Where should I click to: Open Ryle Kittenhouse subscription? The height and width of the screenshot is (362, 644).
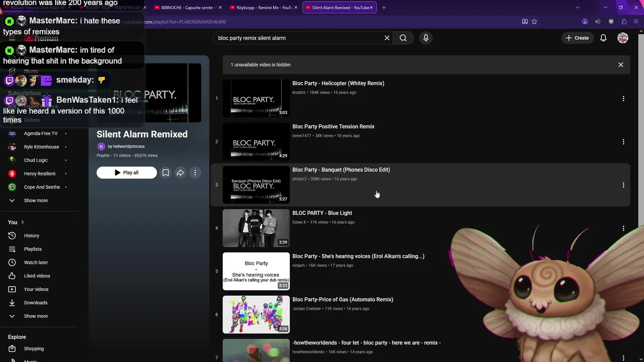(41, 147)
